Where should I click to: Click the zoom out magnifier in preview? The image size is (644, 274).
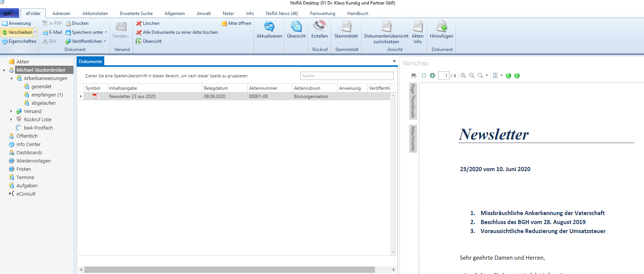click(x=472, y=75)
